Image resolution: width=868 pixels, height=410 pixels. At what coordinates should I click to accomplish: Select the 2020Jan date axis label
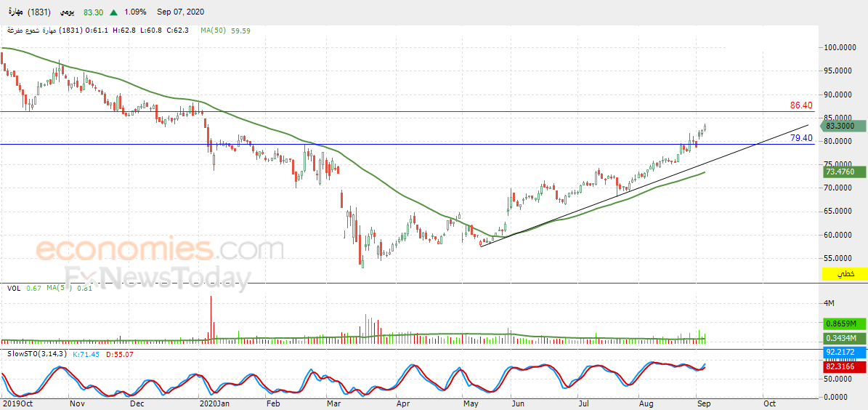214,403
